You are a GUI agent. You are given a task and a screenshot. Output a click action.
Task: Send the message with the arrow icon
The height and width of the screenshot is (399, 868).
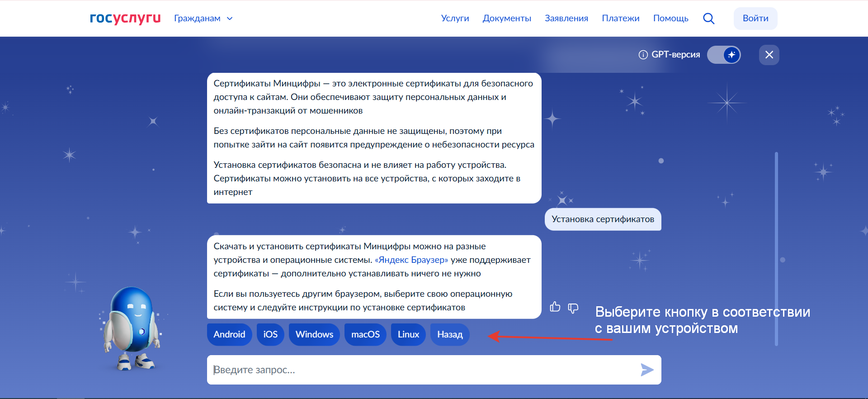point(647,370)
